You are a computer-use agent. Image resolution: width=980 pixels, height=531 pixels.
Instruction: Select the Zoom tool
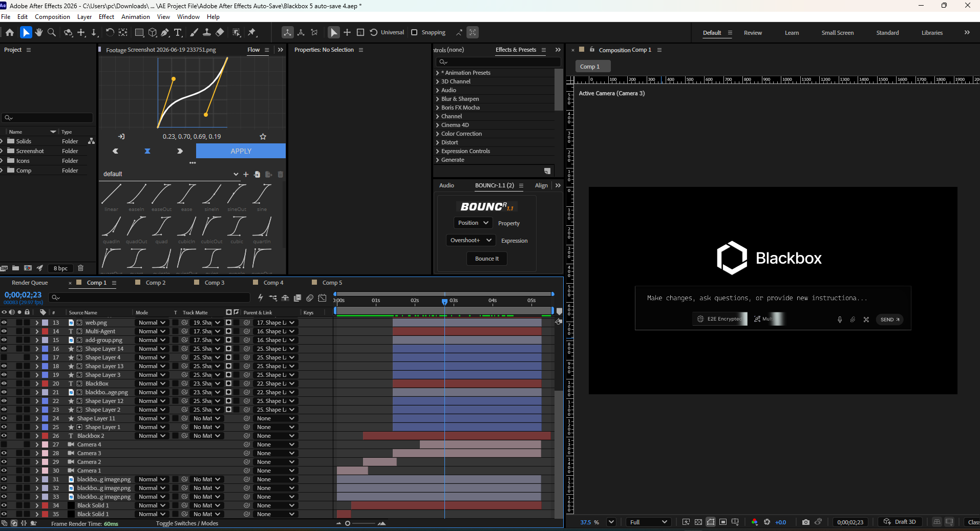point(52,32)
